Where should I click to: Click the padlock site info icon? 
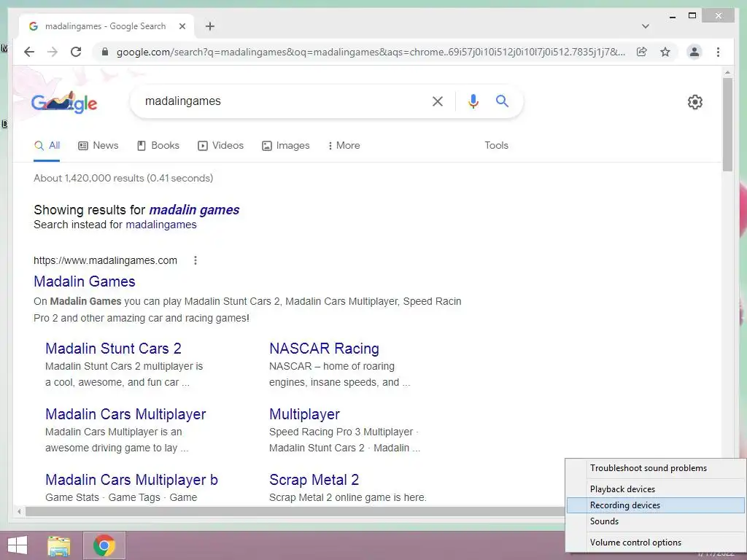[105, 52]
